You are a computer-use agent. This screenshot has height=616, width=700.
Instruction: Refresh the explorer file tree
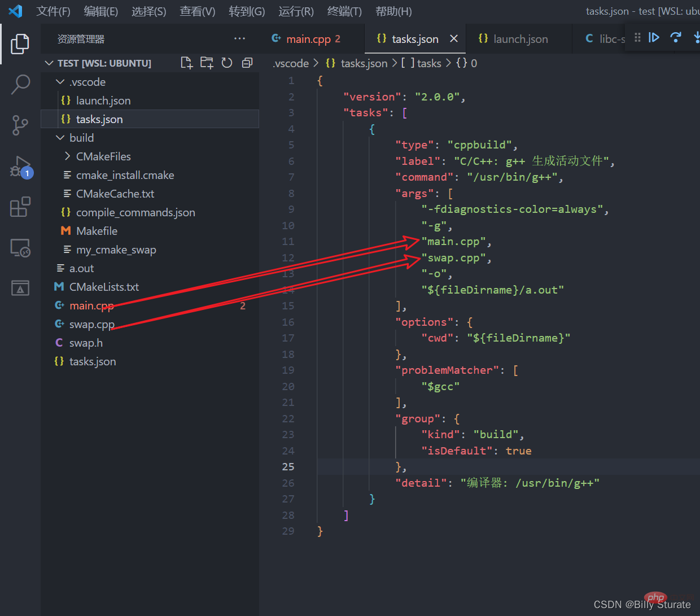(227, 63)
